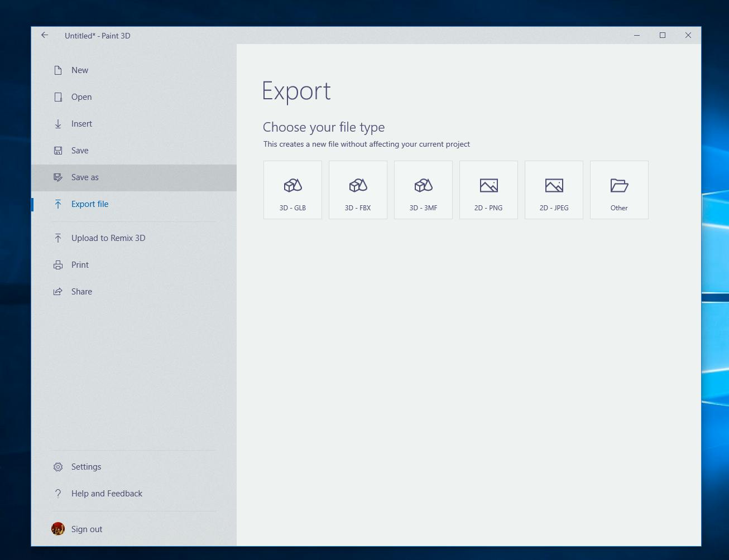Open Help and Feedback
729x560 pixels.
[134, 494]
